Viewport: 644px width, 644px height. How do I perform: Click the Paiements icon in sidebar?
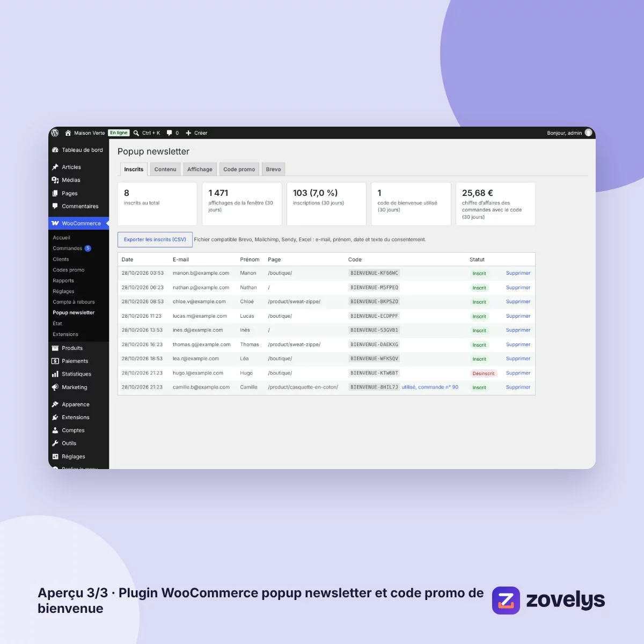pyautogui.click(x=55, y=361)
